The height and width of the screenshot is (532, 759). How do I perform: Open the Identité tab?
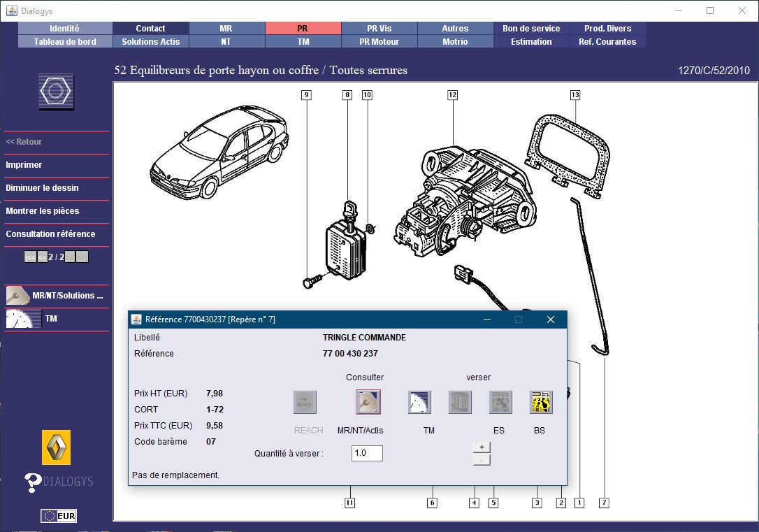click(x=65, y=29)
